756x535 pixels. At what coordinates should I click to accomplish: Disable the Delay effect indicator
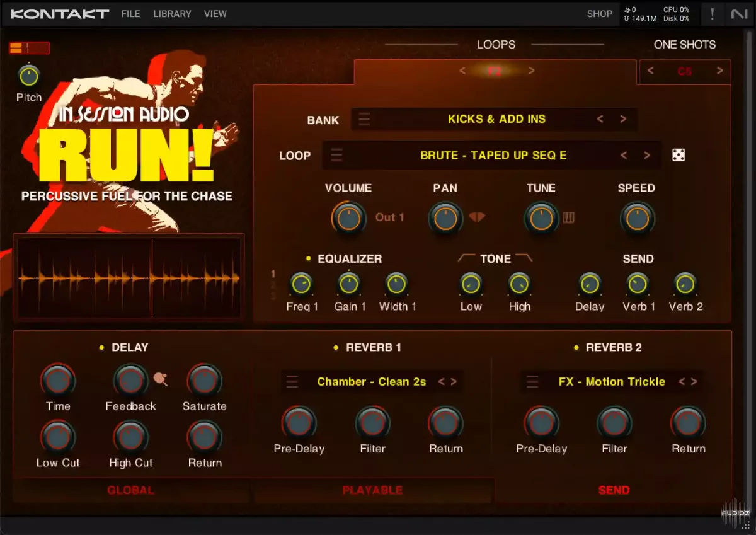pos(101,347)
